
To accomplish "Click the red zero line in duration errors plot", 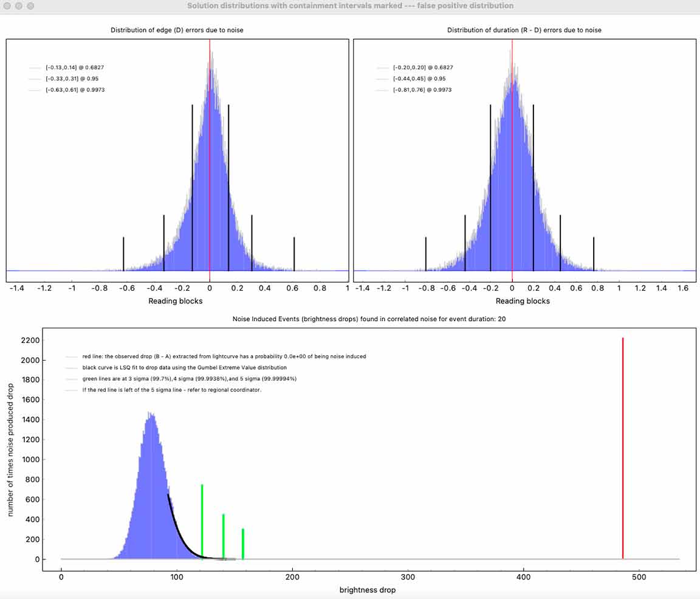I will 512,161.
